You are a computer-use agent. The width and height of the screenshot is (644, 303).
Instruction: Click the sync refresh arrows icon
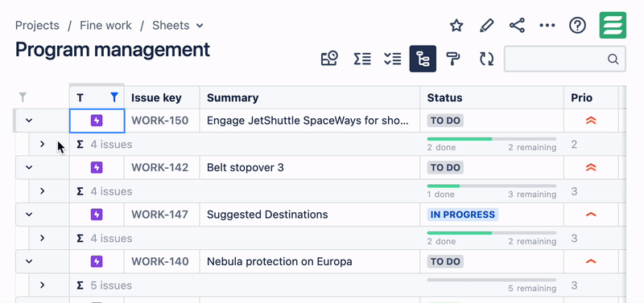487,59
